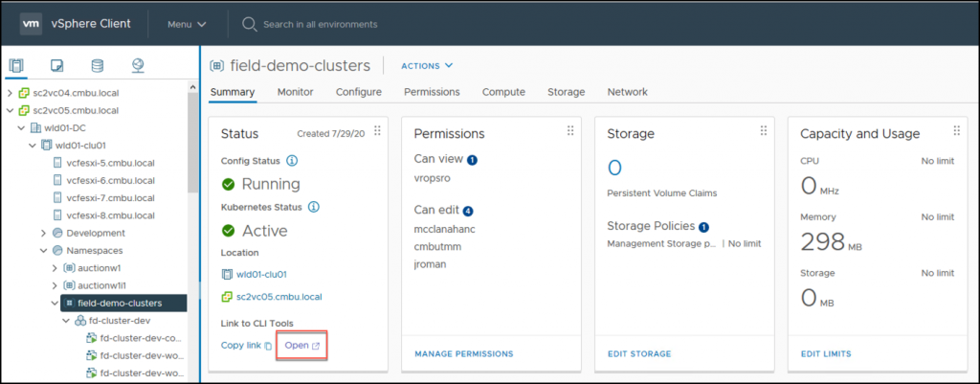Open the ACTIONS dropdown menu
Image resolution: width=980 pixels, height=384 pixels.
pos(426,65)
